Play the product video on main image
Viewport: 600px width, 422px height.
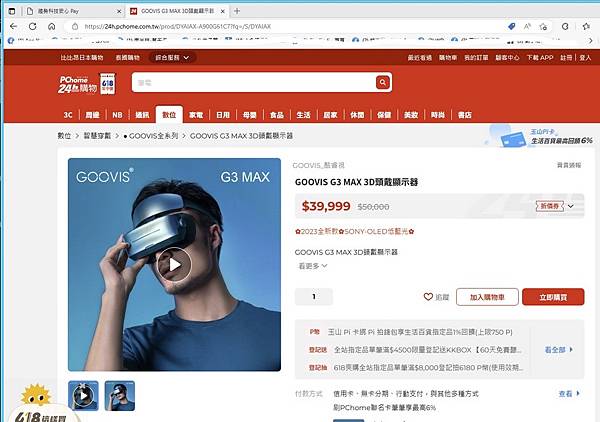click(174, 264)
